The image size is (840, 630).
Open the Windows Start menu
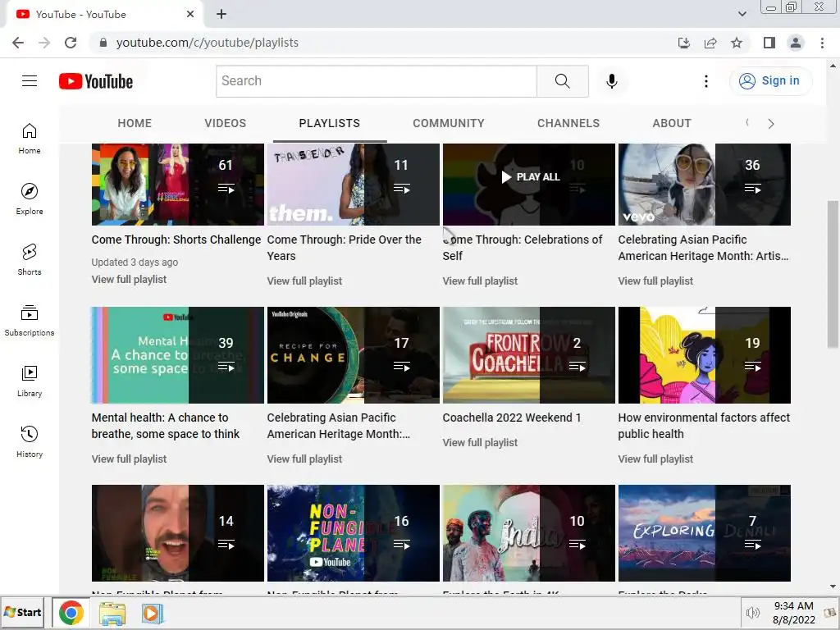(x=23, y=612)
